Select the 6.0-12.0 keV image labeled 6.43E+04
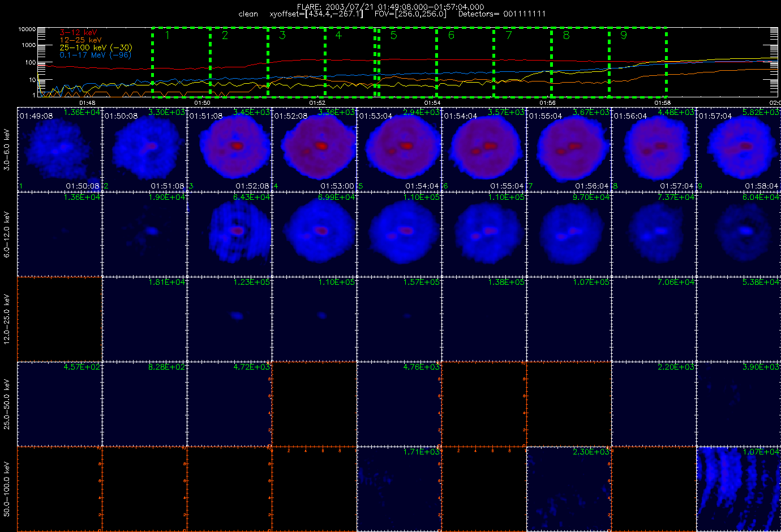The height and width of the screenshot is (532, 781). tap(229, 234)
